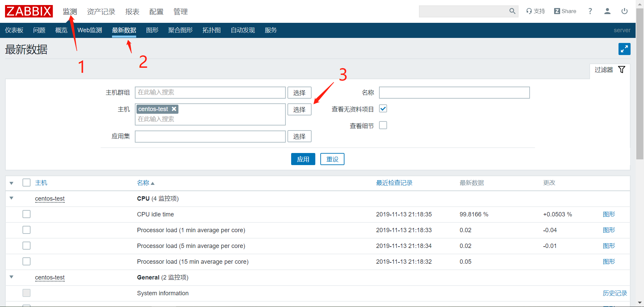Open the user profile icon
The width and height of the screenshot is (644, 307).
coord(607,11)
